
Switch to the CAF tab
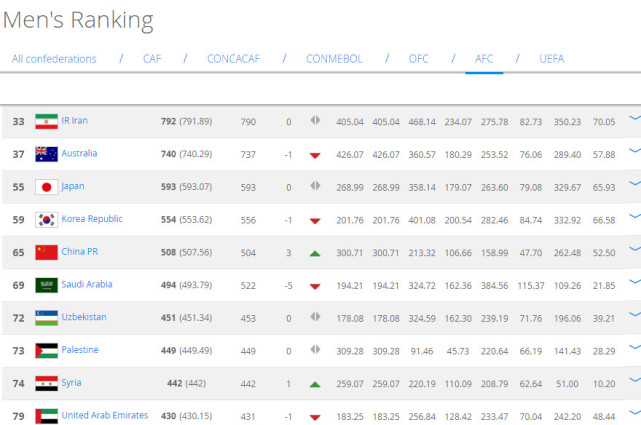click(152, 59)
